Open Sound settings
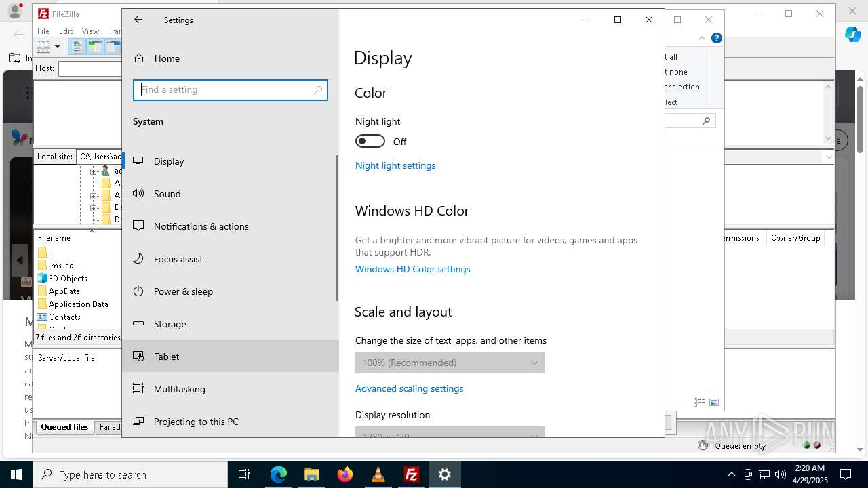This screenshot has width=868, height=488. (231, 194)
